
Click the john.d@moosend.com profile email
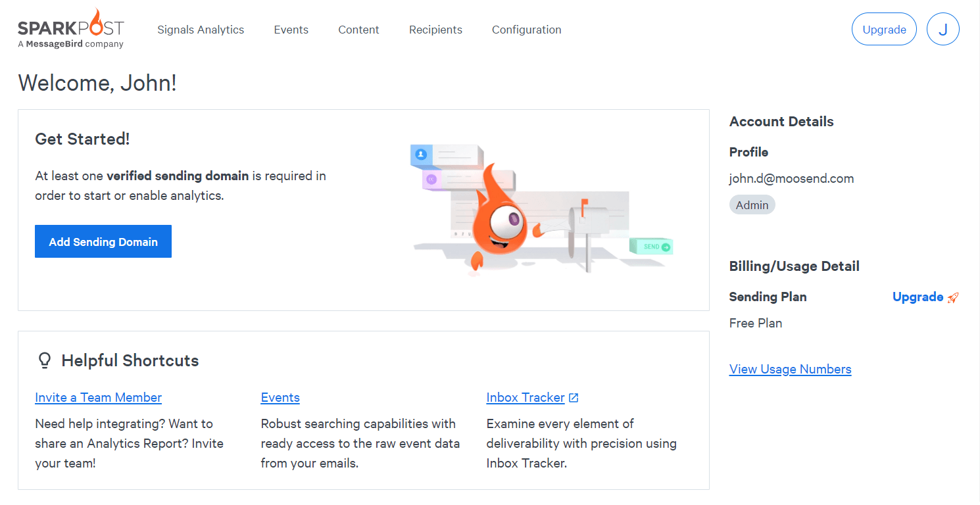click(791, 178)
